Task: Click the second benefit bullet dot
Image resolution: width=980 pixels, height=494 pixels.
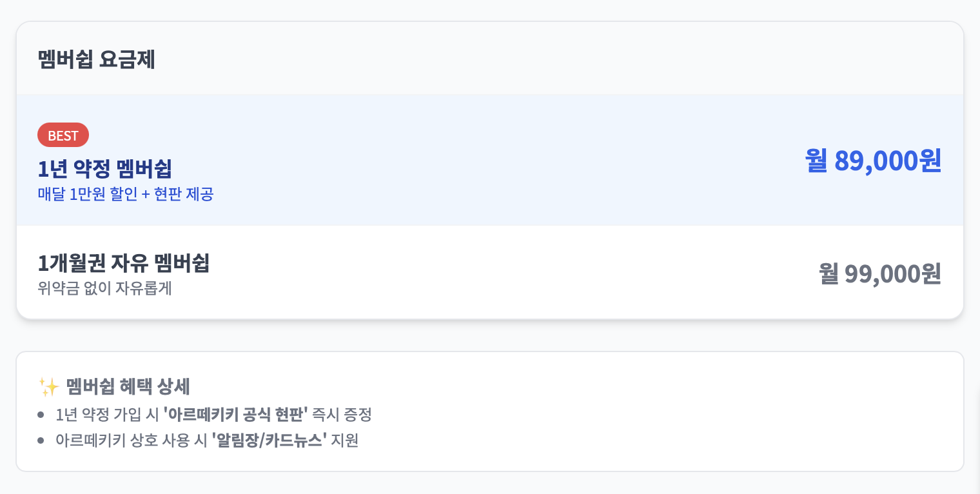Action: tap(41, 441)
